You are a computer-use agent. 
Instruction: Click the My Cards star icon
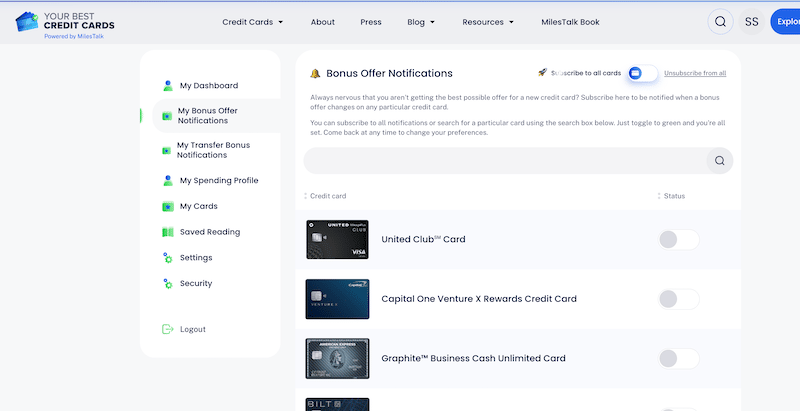click(168, 207)
